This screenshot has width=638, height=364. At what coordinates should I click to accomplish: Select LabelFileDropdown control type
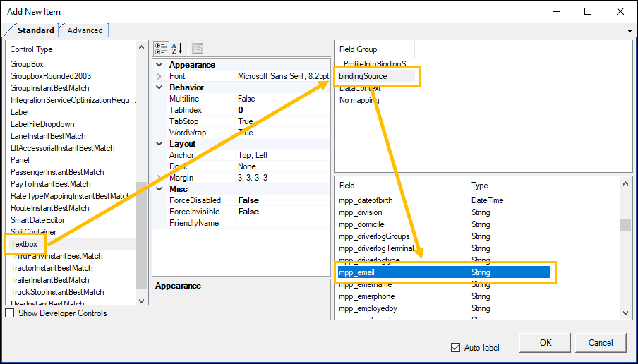42,124
